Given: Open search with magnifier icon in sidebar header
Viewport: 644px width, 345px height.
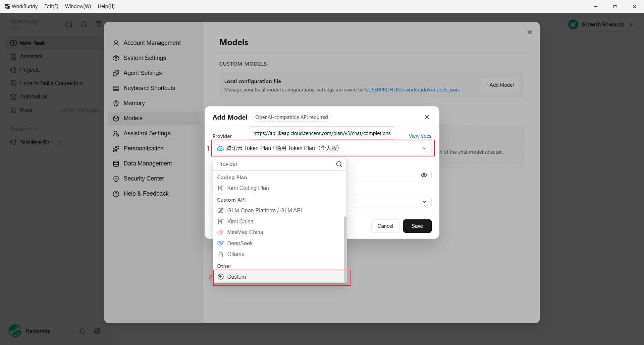Looking at the screenshot, I should (84, 24).
